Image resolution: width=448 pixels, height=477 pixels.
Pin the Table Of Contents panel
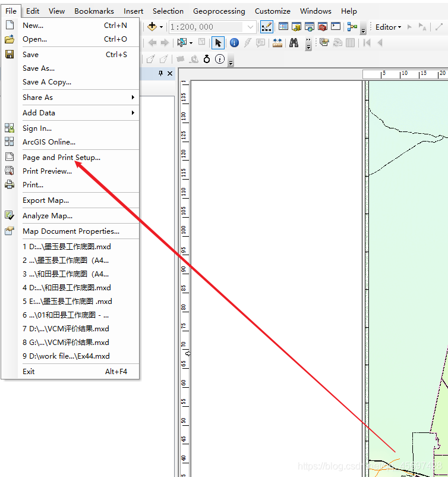(161, 73)
